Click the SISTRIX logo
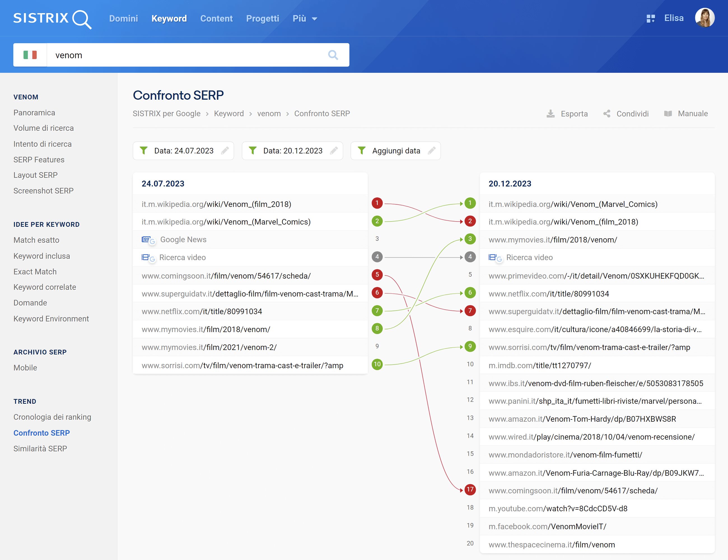This screenshot has width=728, height=560. point(52,19)
